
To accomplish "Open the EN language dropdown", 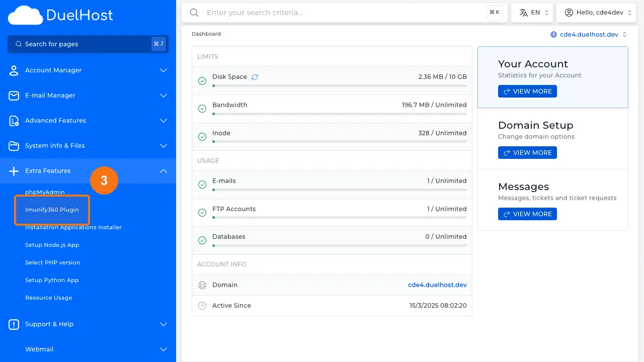I will click(x=532, y=13).
